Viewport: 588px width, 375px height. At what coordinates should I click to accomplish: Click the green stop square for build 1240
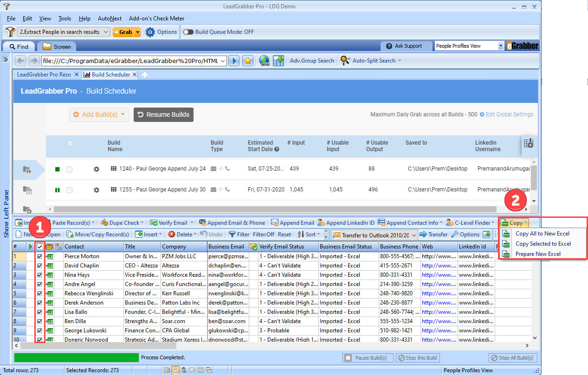[x=58, y=169]
